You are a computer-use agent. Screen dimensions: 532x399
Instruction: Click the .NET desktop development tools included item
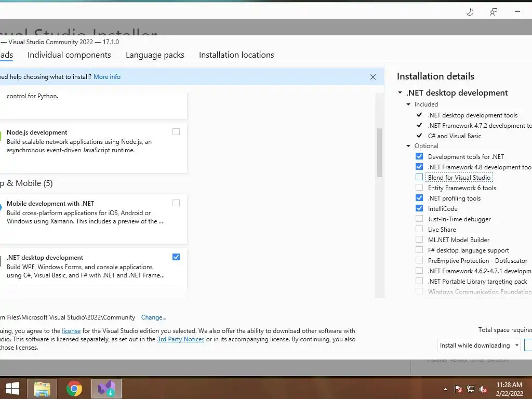tap(473, 115)
